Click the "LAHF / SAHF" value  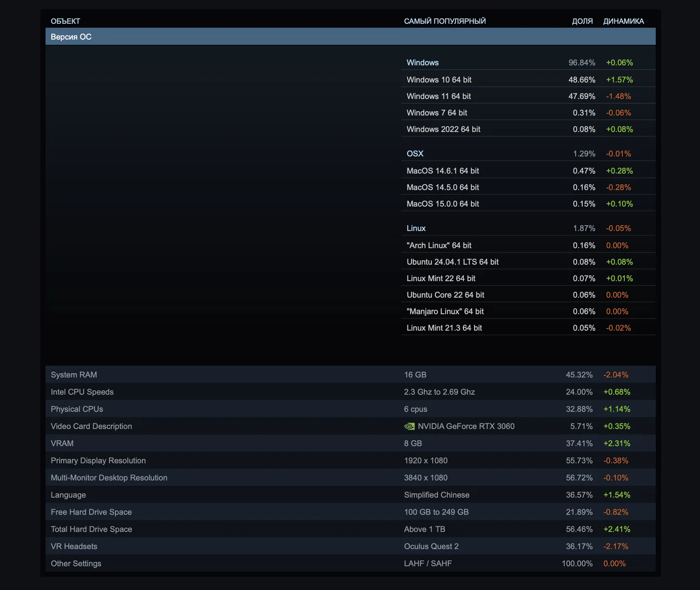[x=428, y=563]
